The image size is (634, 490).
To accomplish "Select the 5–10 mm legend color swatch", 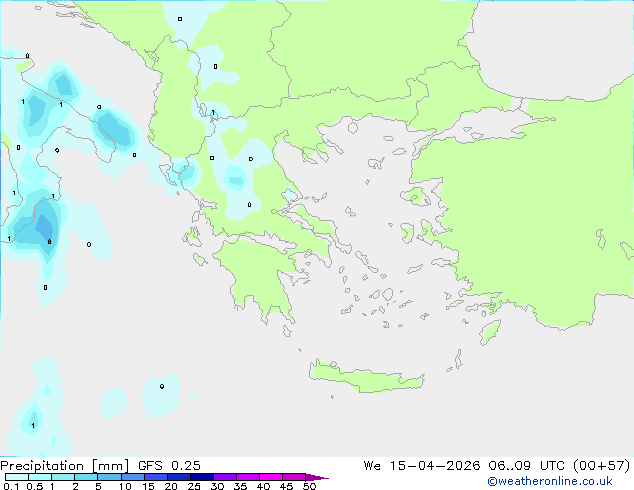I will tap(109, 477).
